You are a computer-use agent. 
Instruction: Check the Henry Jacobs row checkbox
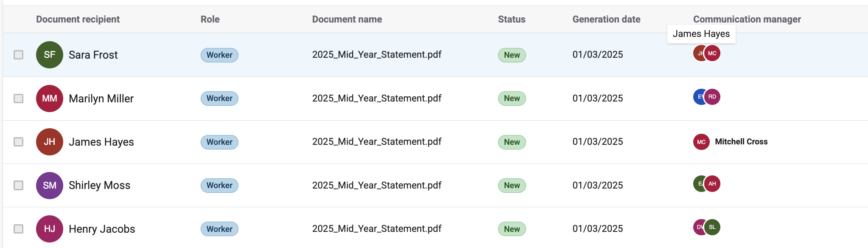click(x=18, y=229)
